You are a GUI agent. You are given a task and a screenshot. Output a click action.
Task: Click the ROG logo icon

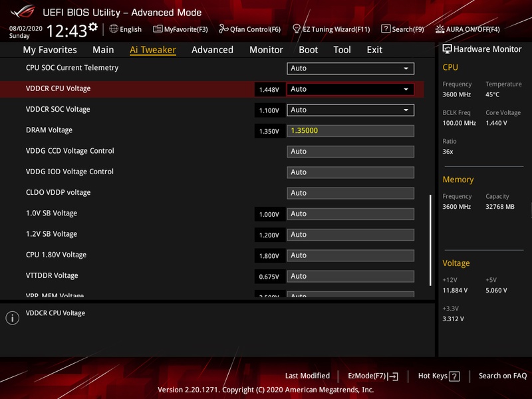tap(23, 11)
